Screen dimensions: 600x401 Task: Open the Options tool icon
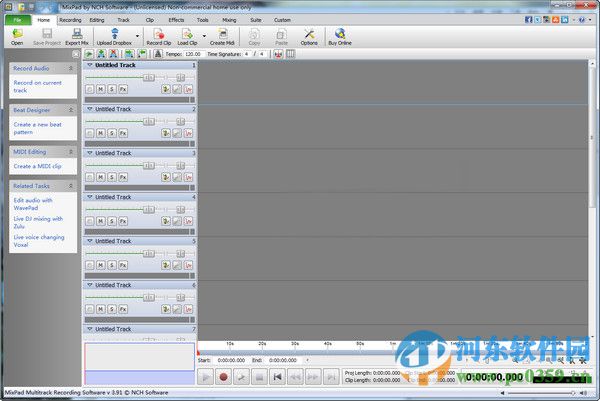point(309,37)
